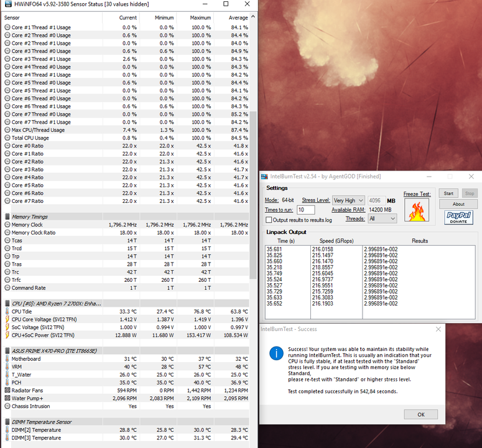The width and height of the screenshot is (482, 448).
Task: Click the lightning icon beside SoC Voltage
Action: pos(7,327)
